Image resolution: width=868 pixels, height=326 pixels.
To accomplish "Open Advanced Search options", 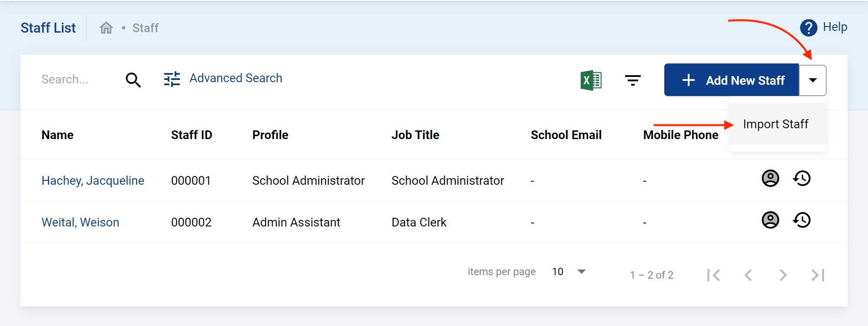I will coord(223,79).
